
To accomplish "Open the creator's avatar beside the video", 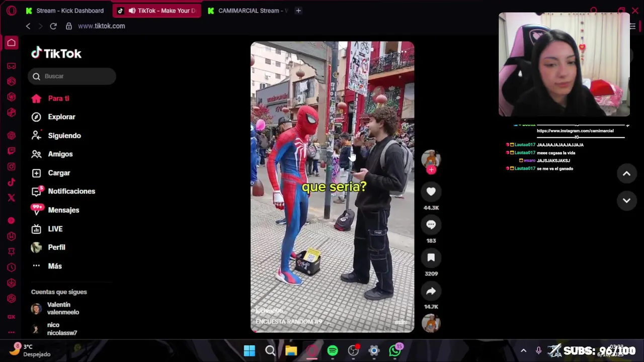I will pos(431,159).
